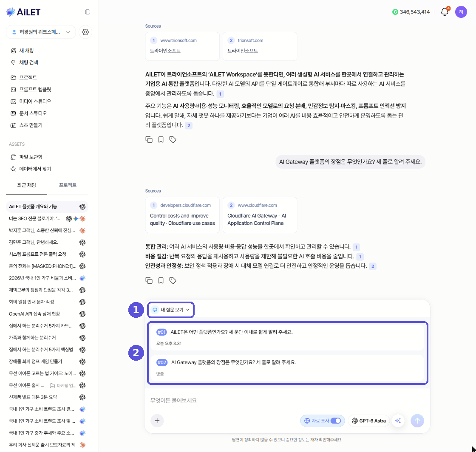Tag the first answer about AiLET Workspace

[x=173, y=139]
